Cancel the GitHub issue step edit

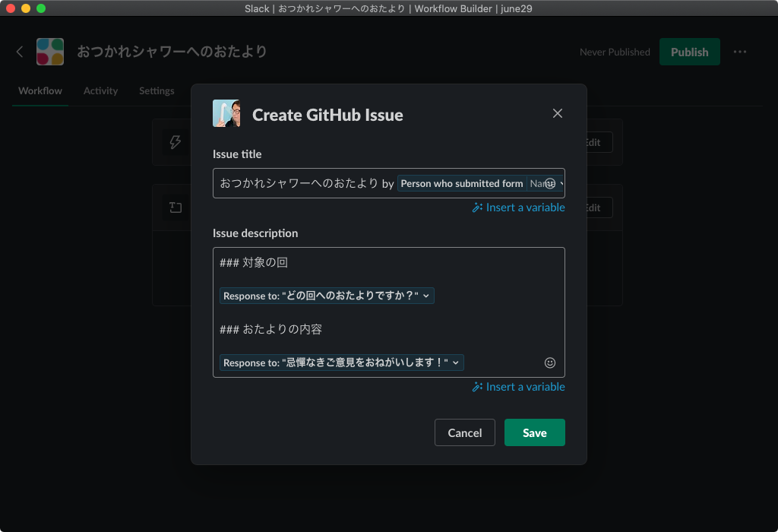(464, 432)
